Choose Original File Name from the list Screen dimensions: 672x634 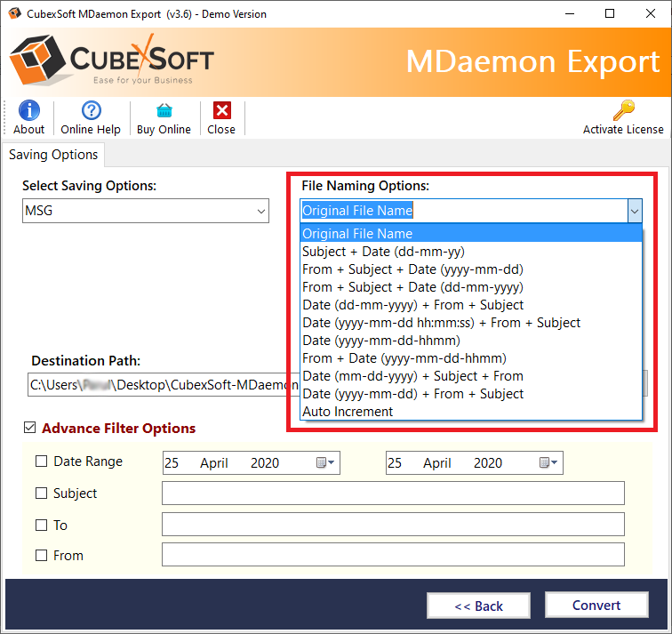[471, 234]
